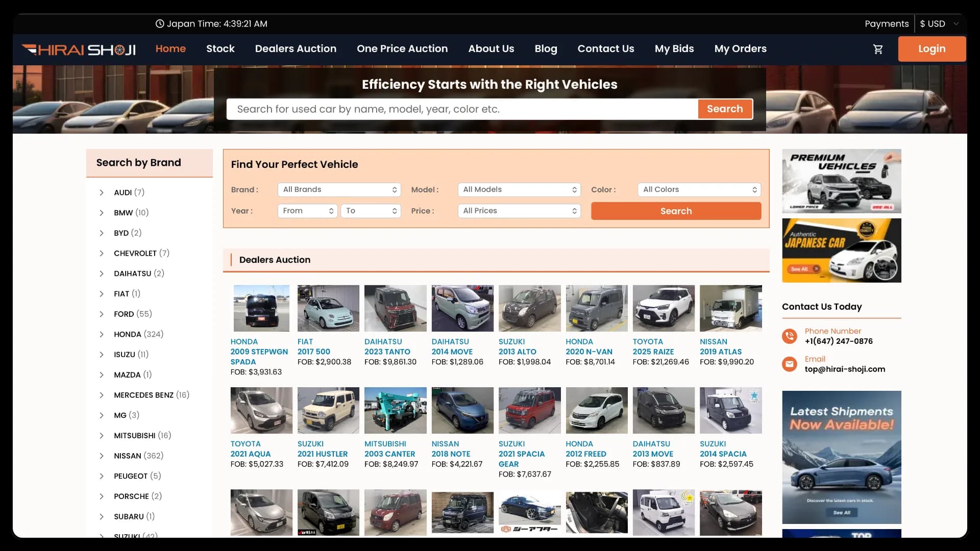Open the USD currency selector
The width and height of the screenshot is (980, 551).
point(939,23)
